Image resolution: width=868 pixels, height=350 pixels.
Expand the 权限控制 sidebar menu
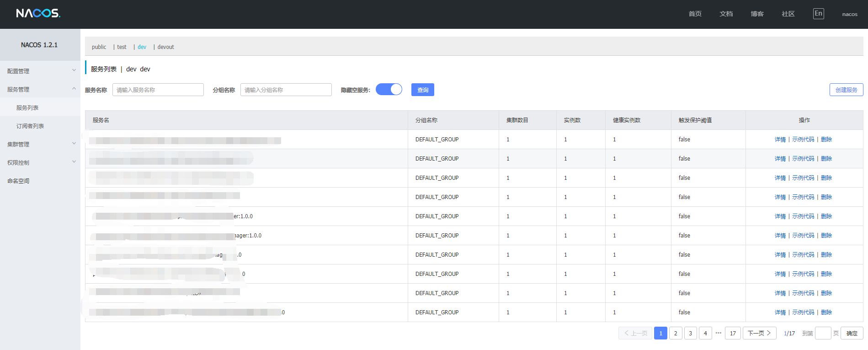tap(40, 162)
